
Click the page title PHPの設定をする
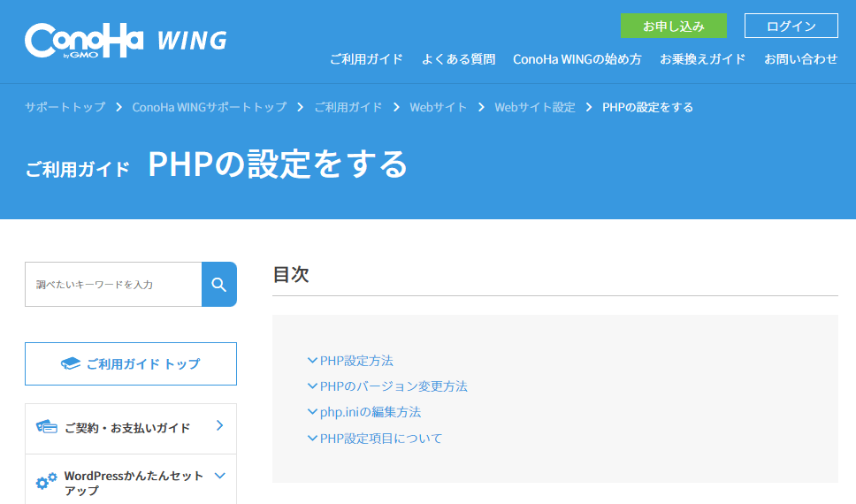tap(278, 164)
